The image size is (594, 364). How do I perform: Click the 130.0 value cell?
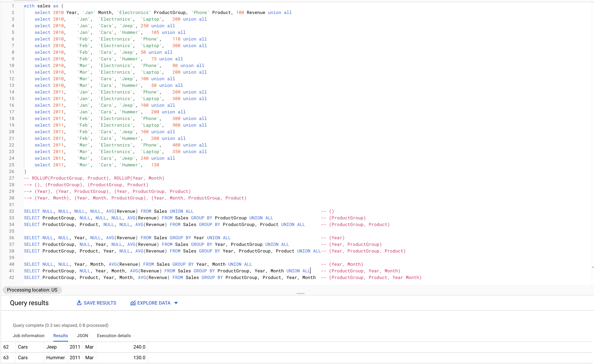(122, 358)
